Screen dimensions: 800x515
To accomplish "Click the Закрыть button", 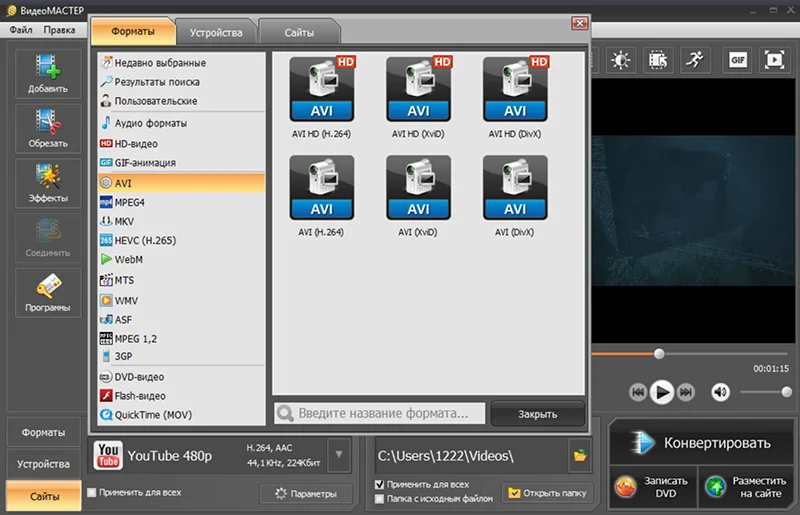I will [x=537, y=414].
